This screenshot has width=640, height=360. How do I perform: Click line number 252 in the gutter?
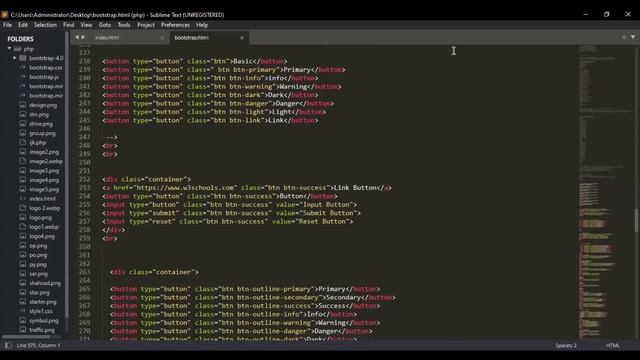84,179
